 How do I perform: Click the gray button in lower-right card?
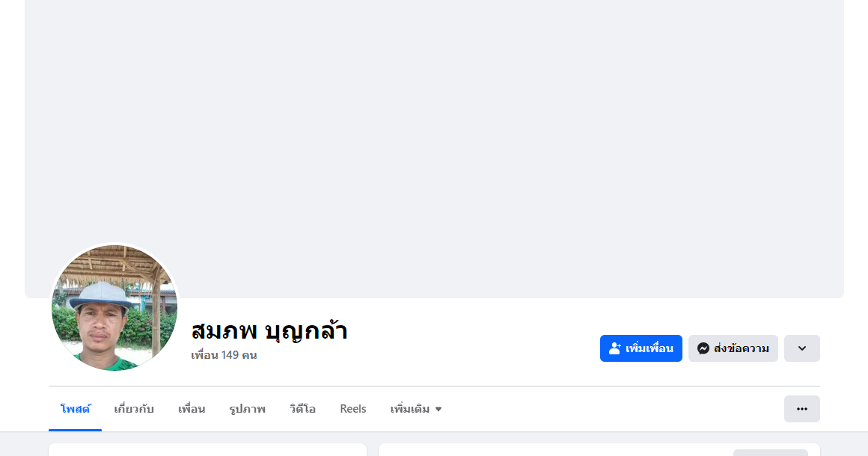click(x=771, y=453)
